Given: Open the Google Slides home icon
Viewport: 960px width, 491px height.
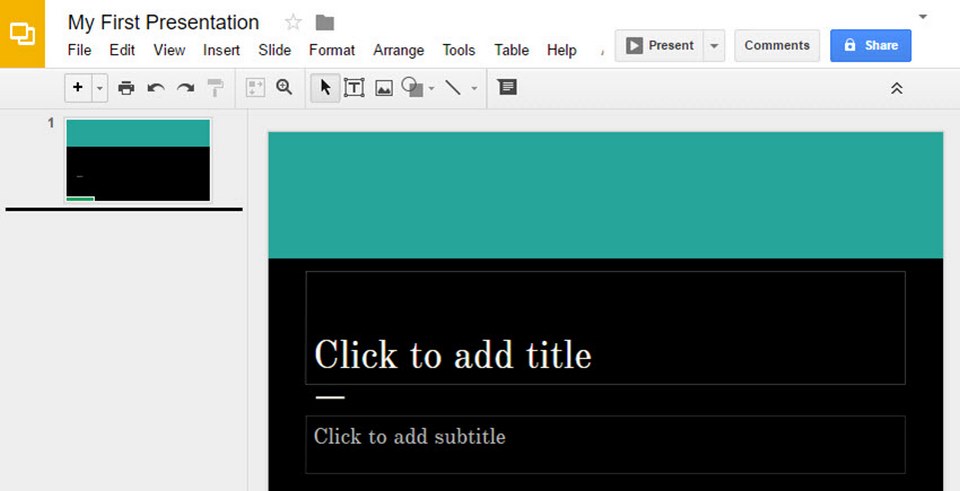Looking at the screenshot, I should point(22,34).
